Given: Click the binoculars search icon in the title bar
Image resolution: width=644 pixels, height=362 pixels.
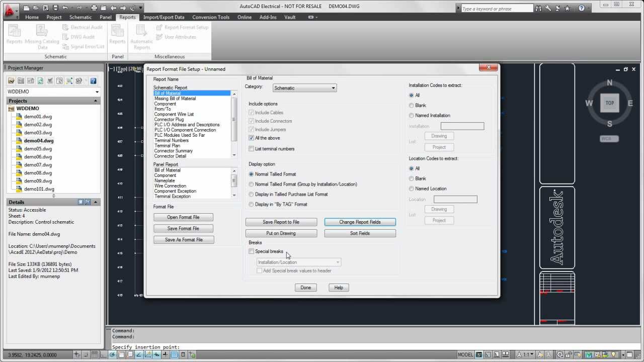Looking at the screenshot, I should [x=539, y=9].
